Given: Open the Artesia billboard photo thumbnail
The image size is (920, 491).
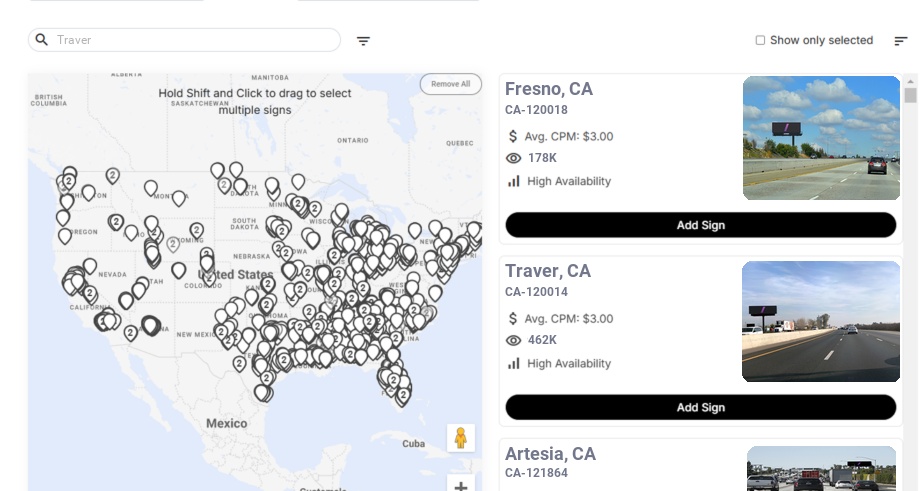Looking at the screenshot, I should point(821,469).
